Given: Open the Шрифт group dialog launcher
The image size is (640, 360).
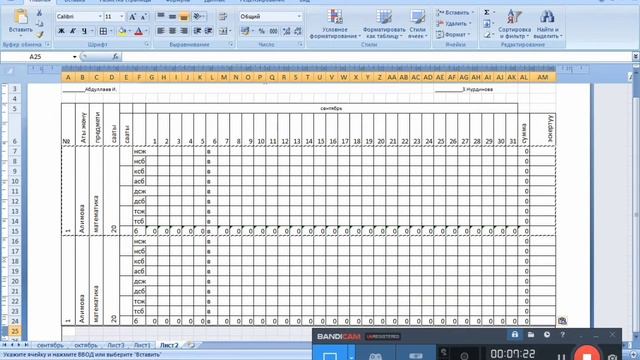Looking at the screenshot, I should (147, 44).
